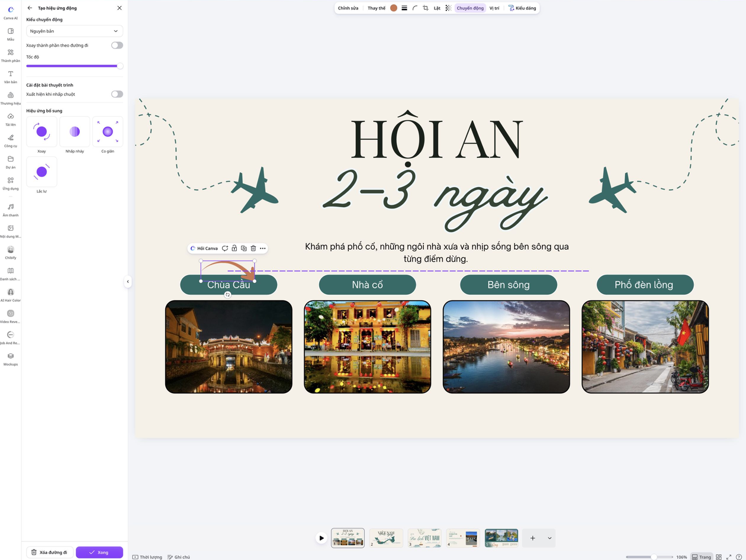
Task: Go back from Tạo hiệu ứng động panel
Action: point(30,8)
